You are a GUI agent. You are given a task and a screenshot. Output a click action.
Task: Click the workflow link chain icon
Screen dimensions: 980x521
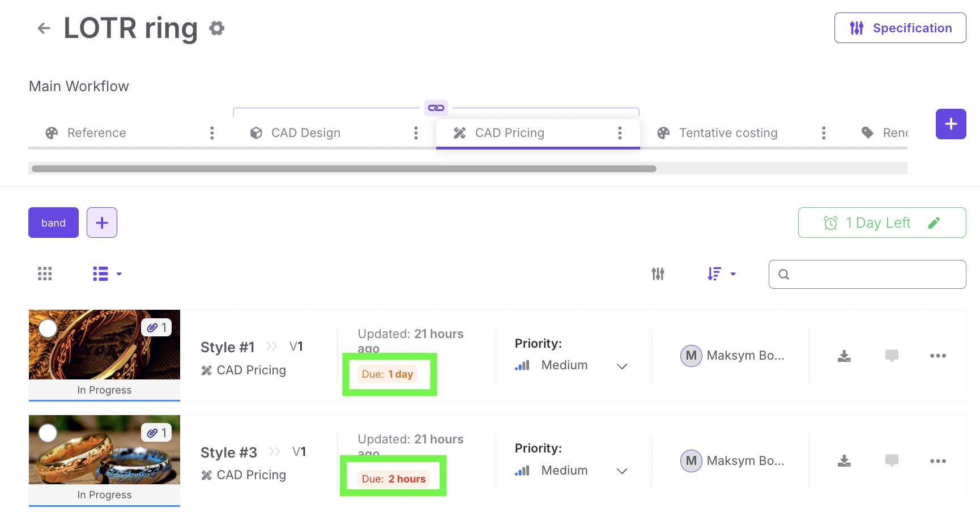436,108
